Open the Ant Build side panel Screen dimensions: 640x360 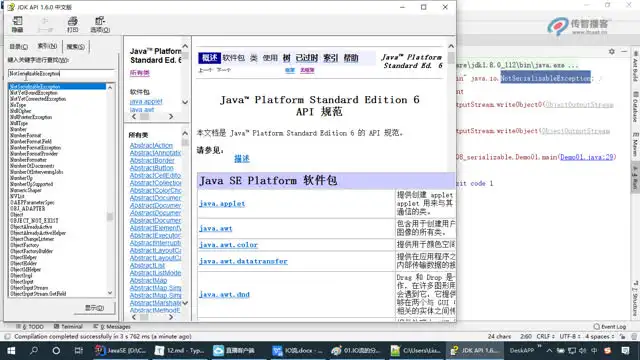tap(636, 67)
